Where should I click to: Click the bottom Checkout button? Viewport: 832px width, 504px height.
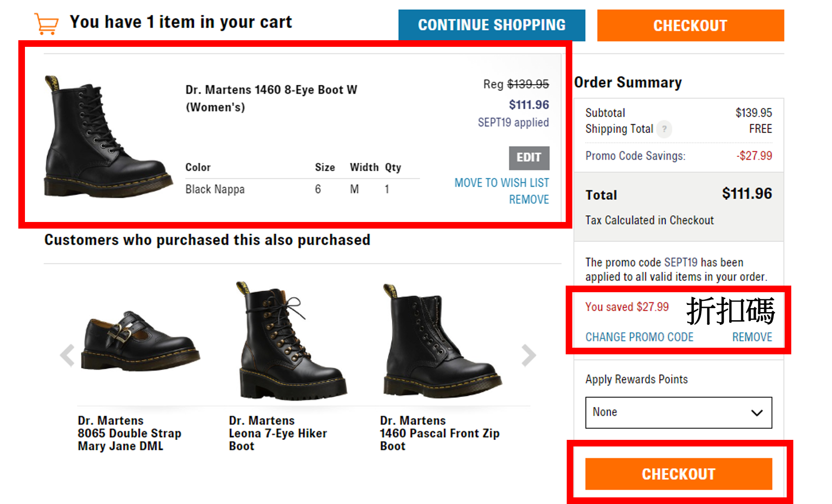678,474
